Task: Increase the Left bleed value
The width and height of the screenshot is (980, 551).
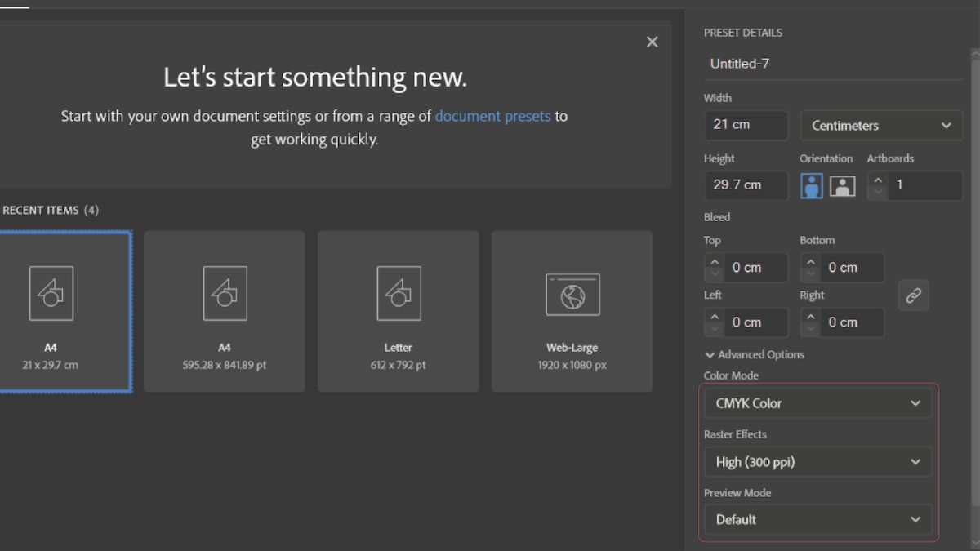Action: click(715, 316)
